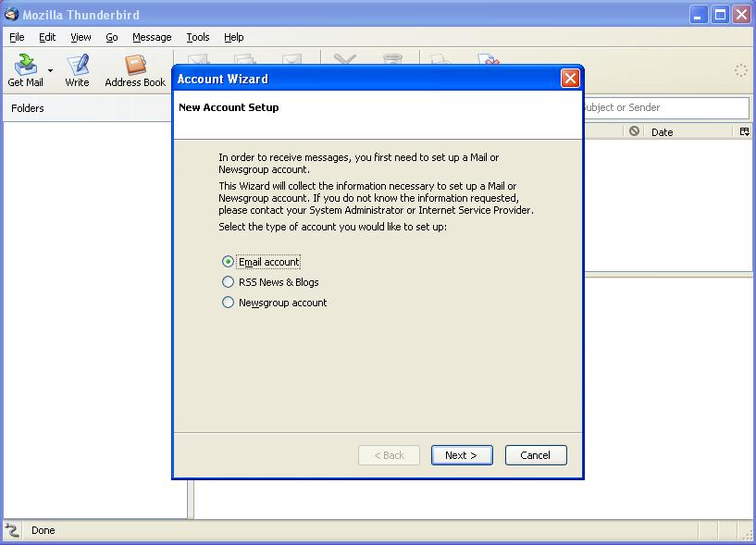This screenshot has width=756, height=545.
Task: Open the Go menu
Action: click(112, 37)
